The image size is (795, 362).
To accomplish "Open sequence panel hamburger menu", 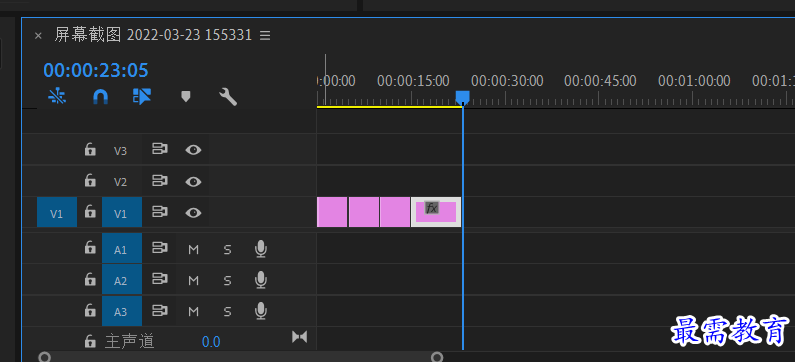I will [265, 35].
